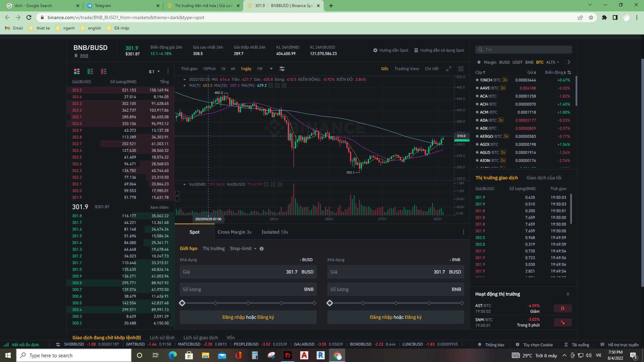
Task: Click the favorites star filter in markets
Action: (x=479, y=62)
